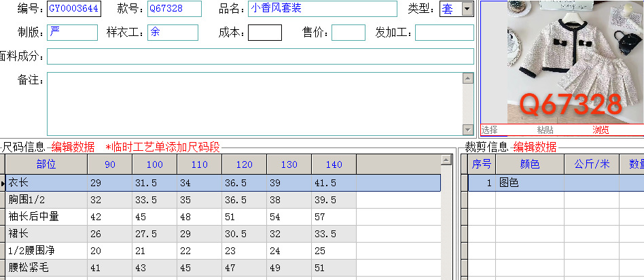Click cell 43 in 腰松紧毛 row
This screenshot has height=280, width=644.
point(154,268)
